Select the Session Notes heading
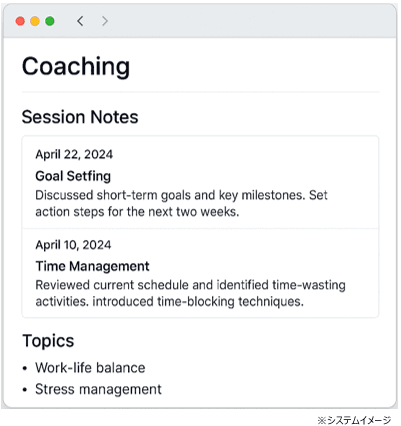The width and height of the screenshot is (401, 426). [80, 117]
